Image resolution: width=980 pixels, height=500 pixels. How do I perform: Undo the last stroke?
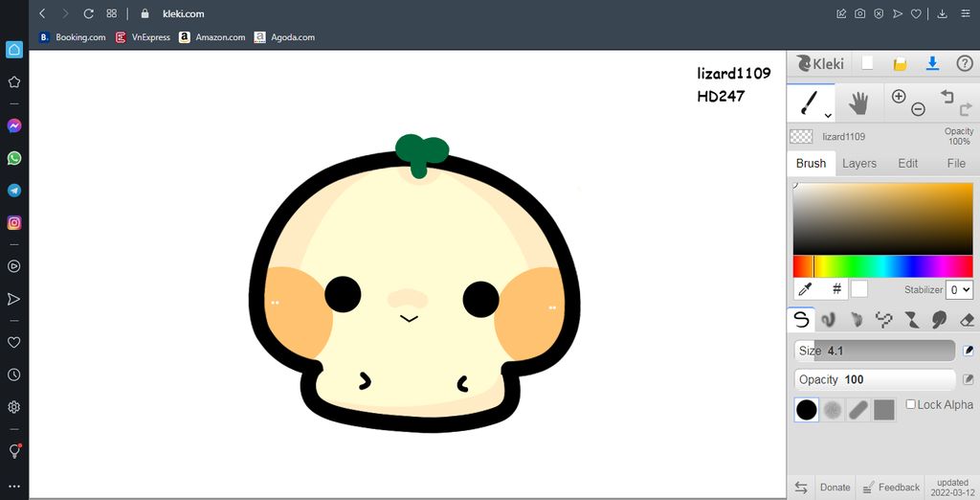pyautogui.click(x=947, y=96)
